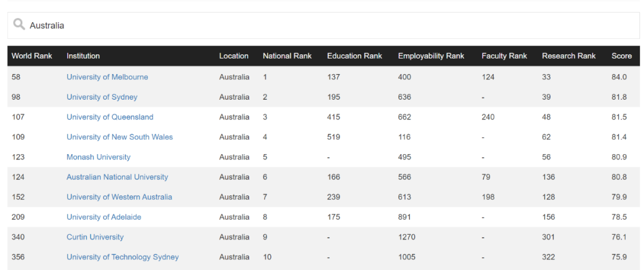Click research rank 33 cell

pyautogui.click(x=546, y=77)
